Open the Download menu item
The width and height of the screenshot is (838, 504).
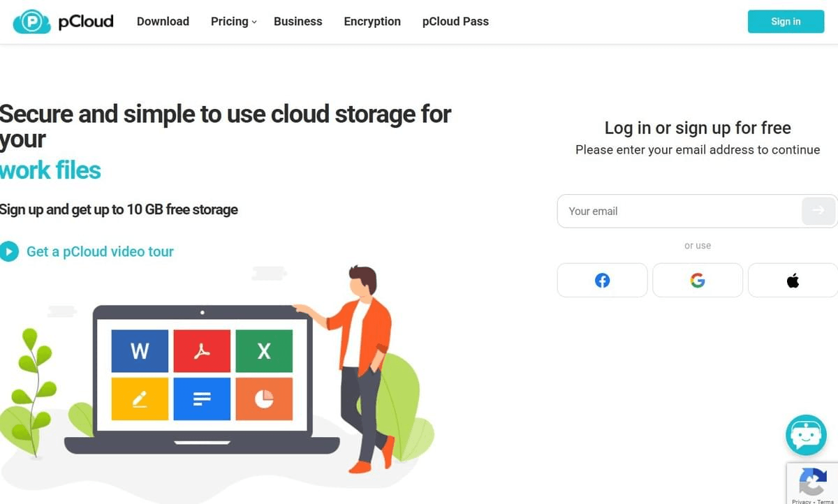[x=163, y=22]
